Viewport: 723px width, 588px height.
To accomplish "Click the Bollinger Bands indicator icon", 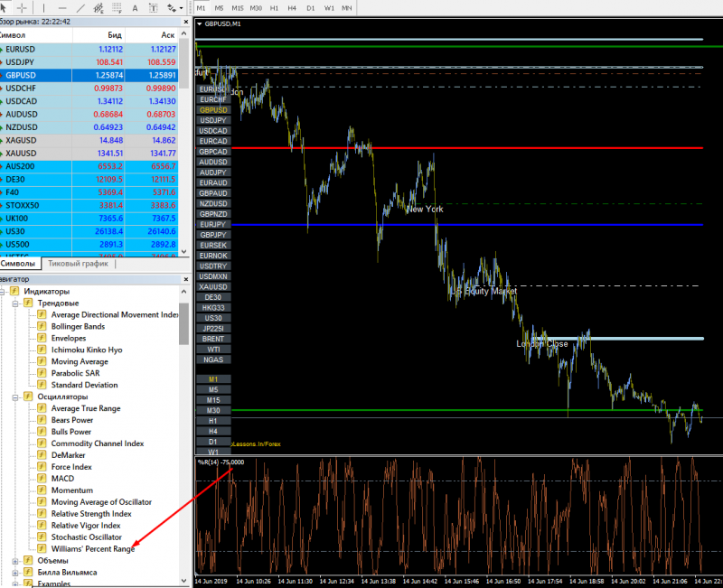I will pos(42,326).
